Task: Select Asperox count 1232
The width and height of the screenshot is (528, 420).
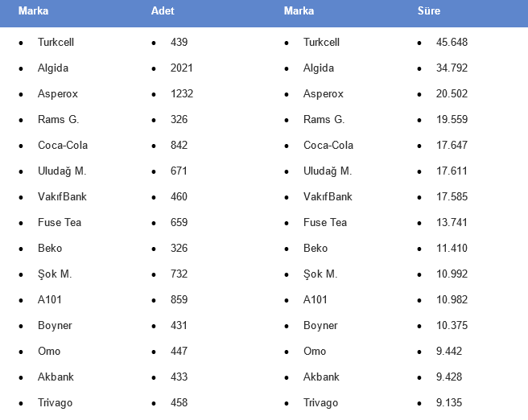Action: (182, 93)
